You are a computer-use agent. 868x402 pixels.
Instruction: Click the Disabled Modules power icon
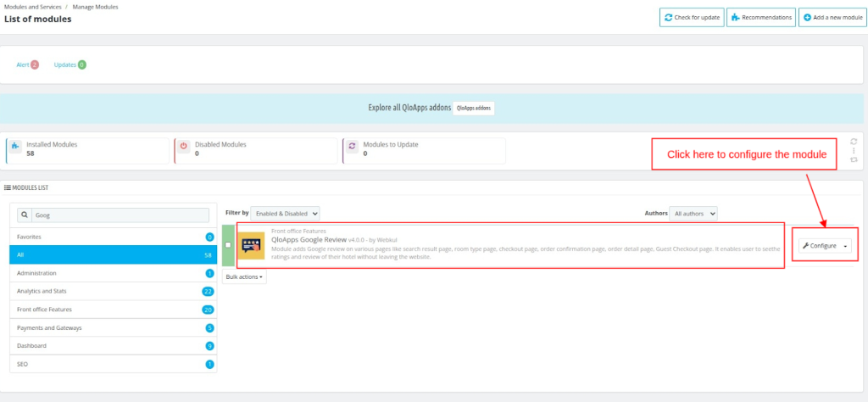pyautogui.click(x=184, y=149)
